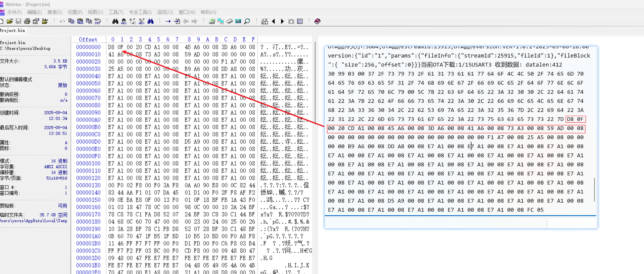This screenshot has width=644, height=274.
Task: Click the Find Text binoculars icon
Action: (115, 21)
